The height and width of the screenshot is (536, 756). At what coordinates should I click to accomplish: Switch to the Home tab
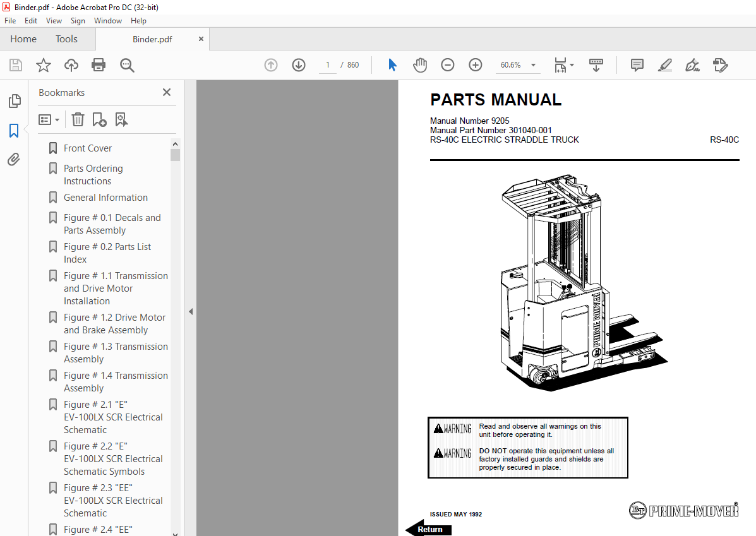(23, 39)
